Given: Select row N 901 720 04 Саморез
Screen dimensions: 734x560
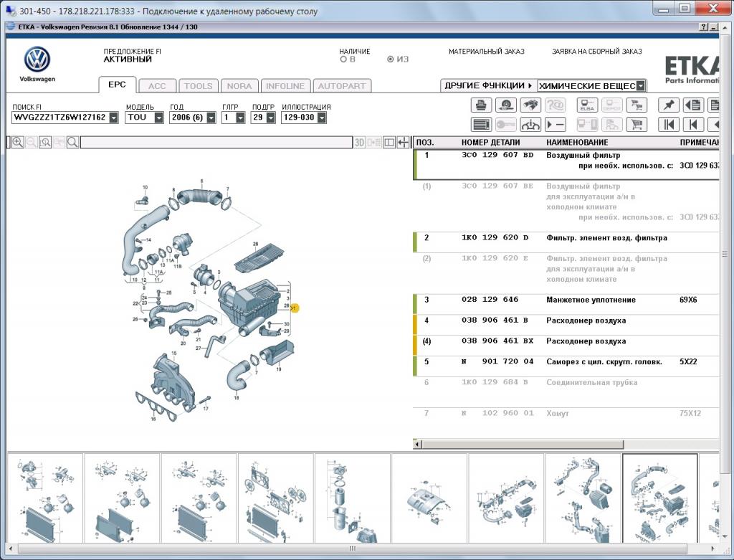Looking at the screenshot, I should pos(566,366).
